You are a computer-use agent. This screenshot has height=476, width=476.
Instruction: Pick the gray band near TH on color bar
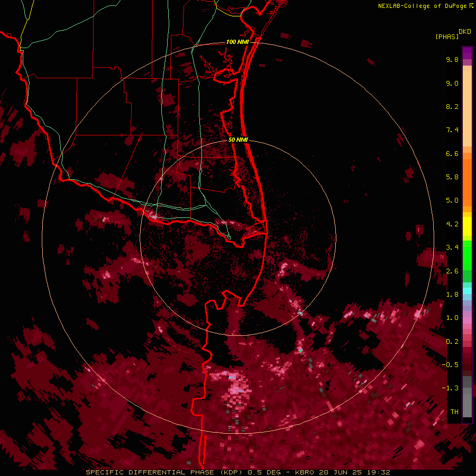click(x=467, y=405)
